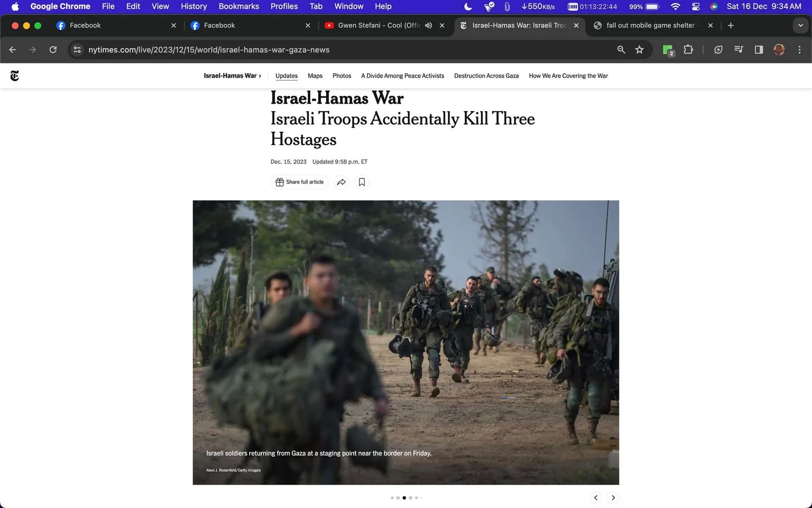Toggle macOS Focus moon icon
This screenshot has width=812, height=508.
[468, 6]
